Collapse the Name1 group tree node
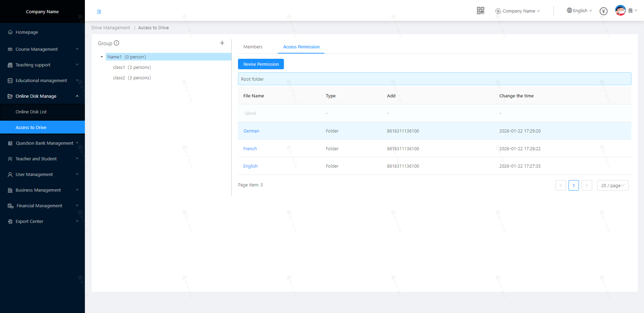This screenshot has width=644, height=313. 102,57
